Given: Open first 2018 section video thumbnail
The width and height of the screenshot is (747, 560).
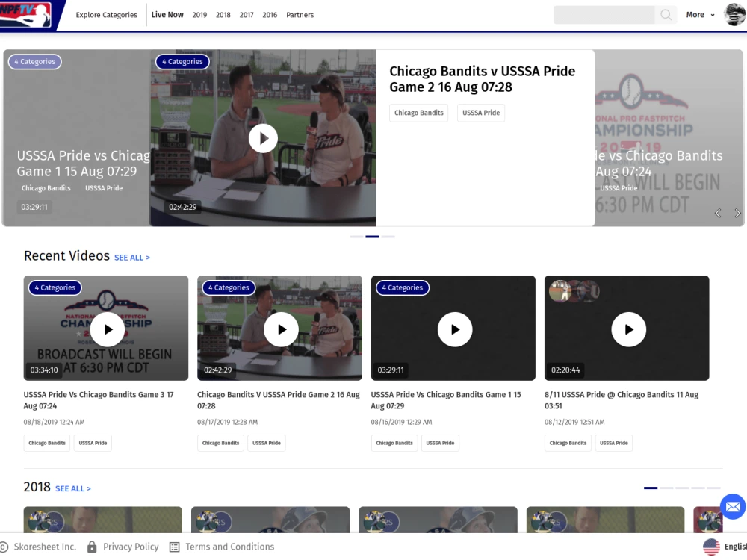Looking at the screenshot, I should point(103,520).
